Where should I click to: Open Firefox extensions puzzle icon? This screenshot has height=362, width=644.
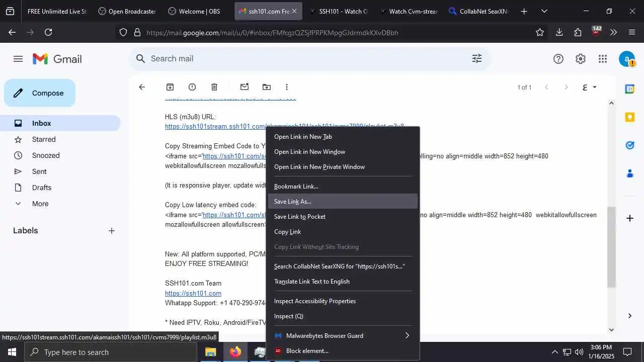(578, 32)
